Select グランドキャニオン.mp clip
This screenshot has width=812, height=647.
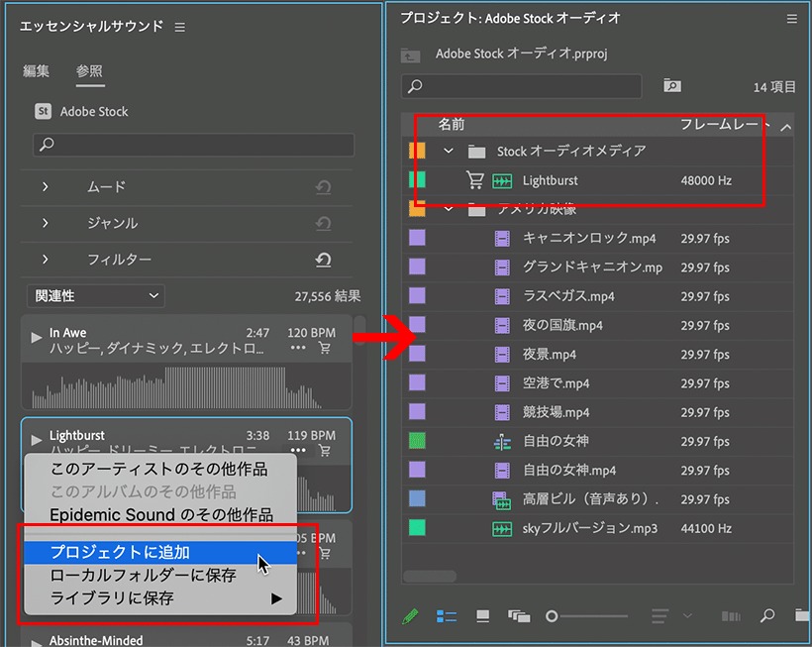coord(592,268)
